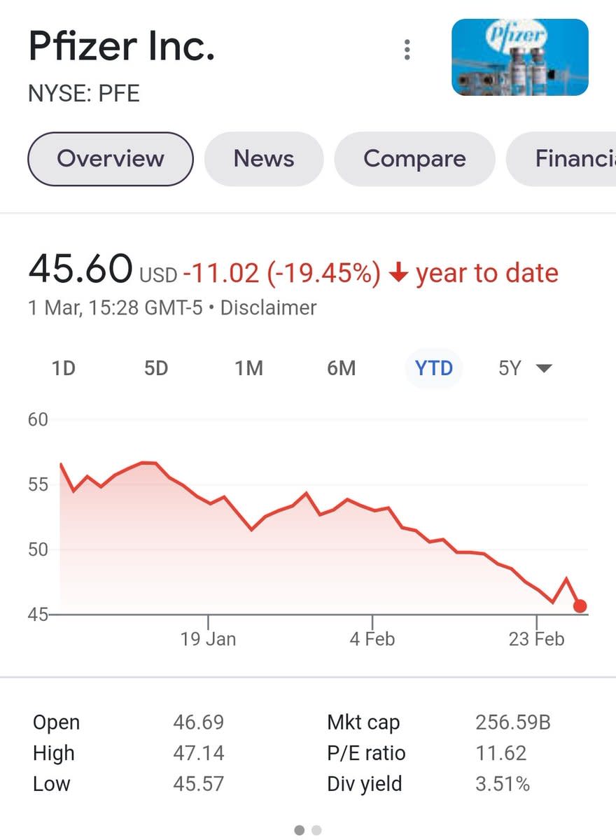This screenshot has height=840, width=616.
Task: Click the 23 Feb axis marker
Action: pyautogui.click(x=536, y=638)
